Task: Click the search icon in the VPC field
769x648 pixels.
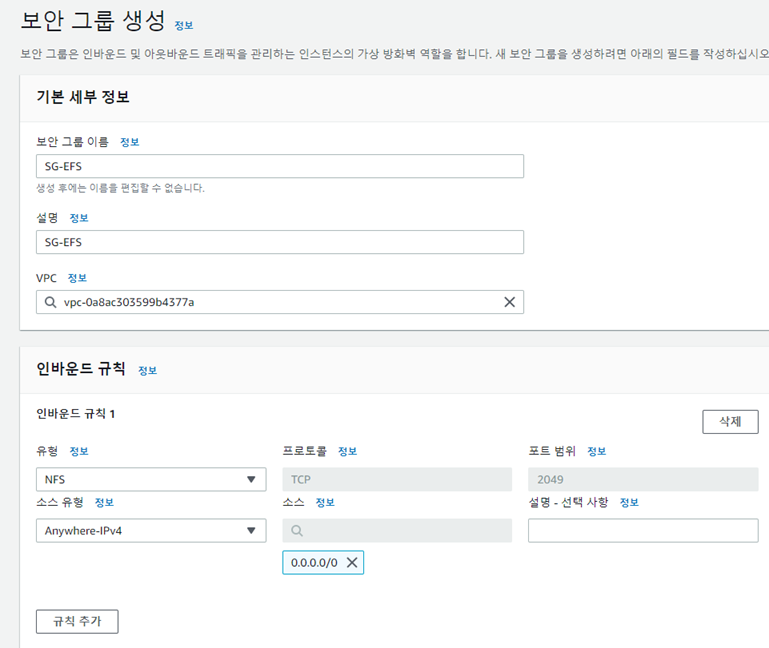Action: (50, 302)
